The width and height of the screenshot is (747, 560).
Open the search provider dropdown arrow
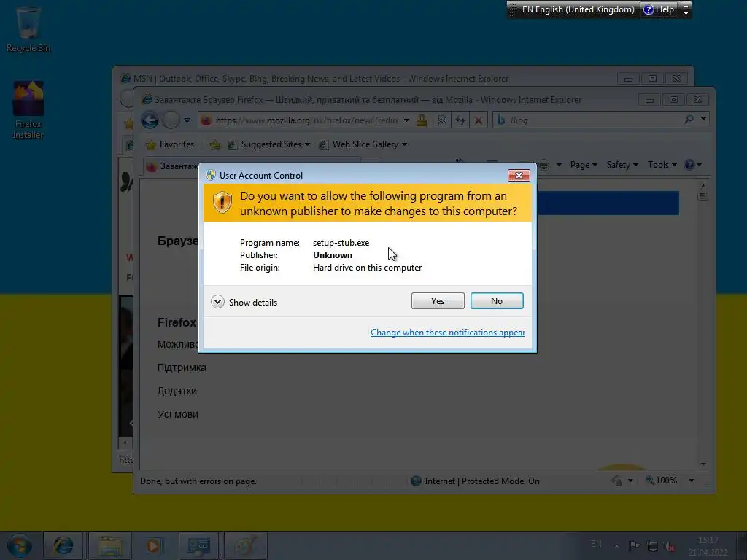tap(703, 119)
